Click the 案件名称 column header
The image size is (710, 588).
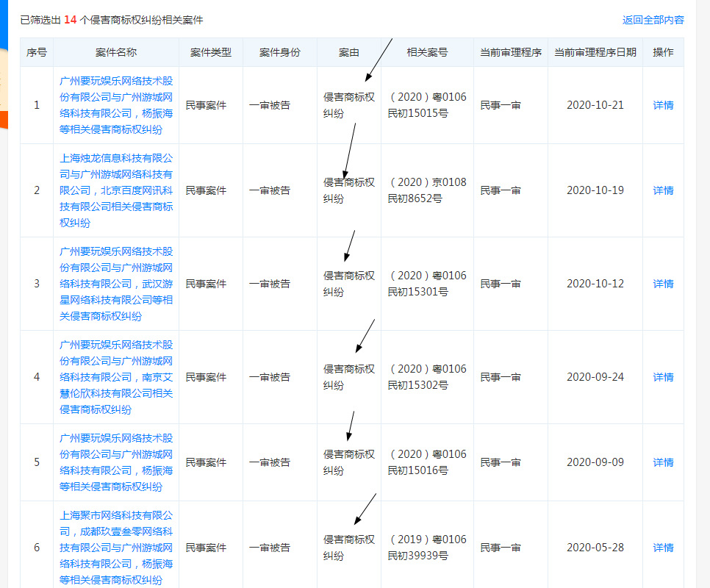click(116, 52)
